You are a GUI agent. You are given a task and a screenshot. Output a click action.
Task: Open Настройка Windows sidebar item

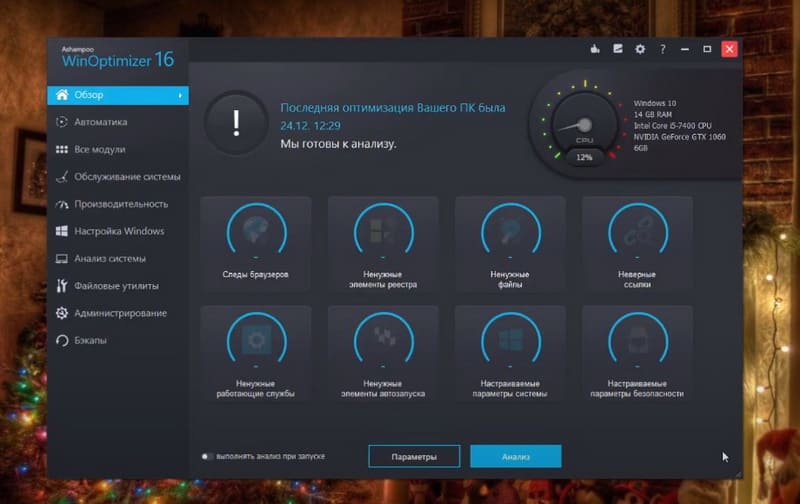tap(119, 231)
